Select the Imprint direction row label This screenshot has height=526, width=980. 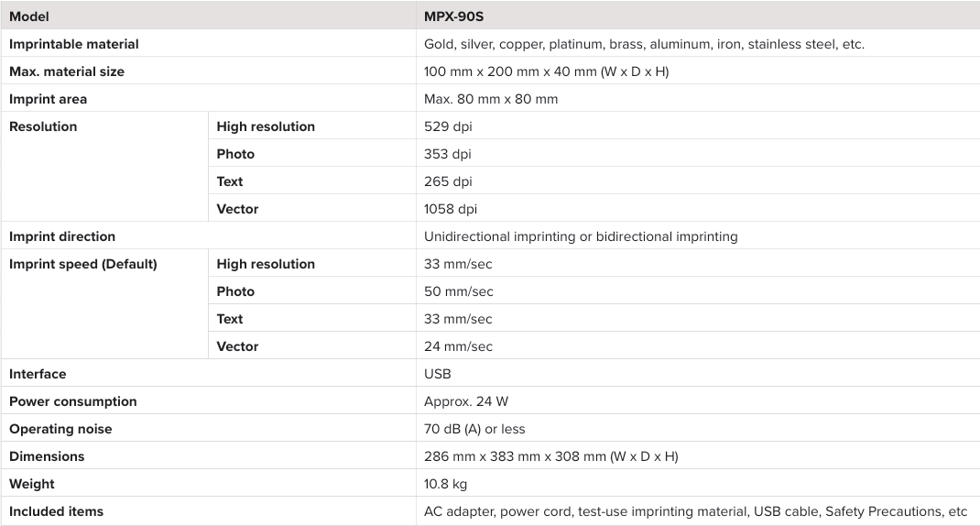click(x=62, y=236)
